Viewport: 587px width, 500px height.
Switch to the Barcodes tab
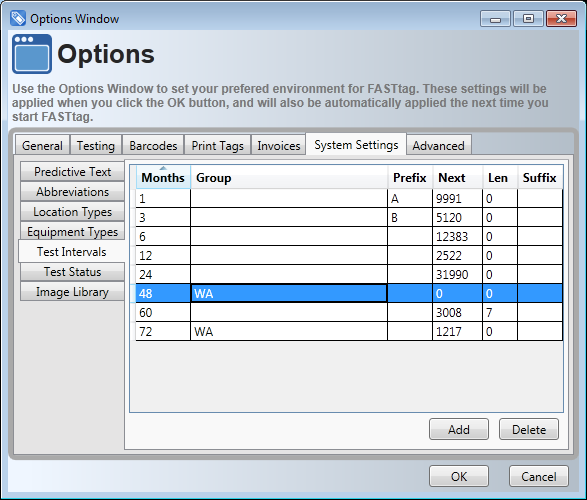click(x=153, y=145)
